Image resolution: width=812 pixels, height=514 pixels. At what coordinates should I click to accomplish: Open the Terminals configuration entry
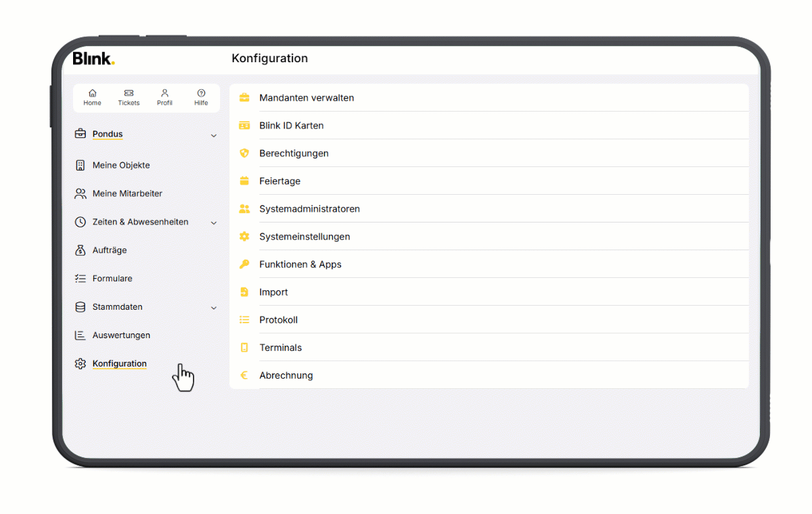tap(280, 348)
